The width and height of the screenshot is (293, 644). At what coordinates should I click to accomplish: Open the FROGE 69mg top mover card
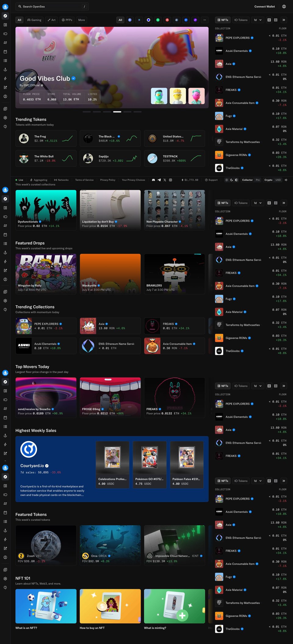(x=110, y=398)
